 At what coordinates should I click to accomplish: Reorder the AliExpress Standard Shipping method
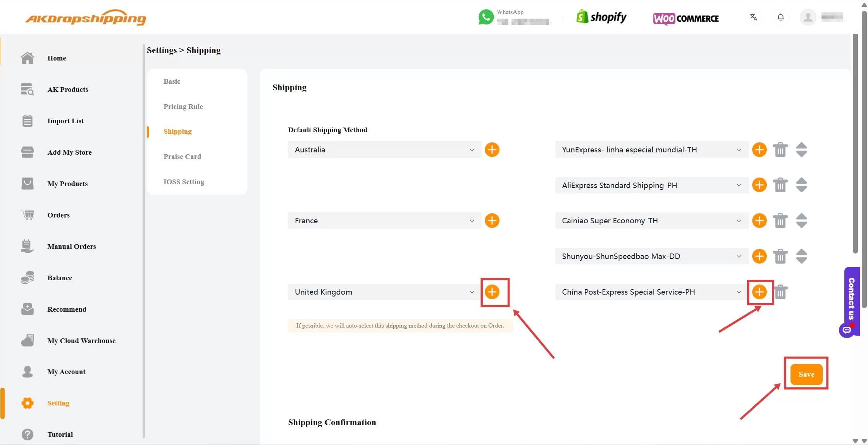point(801,185)
